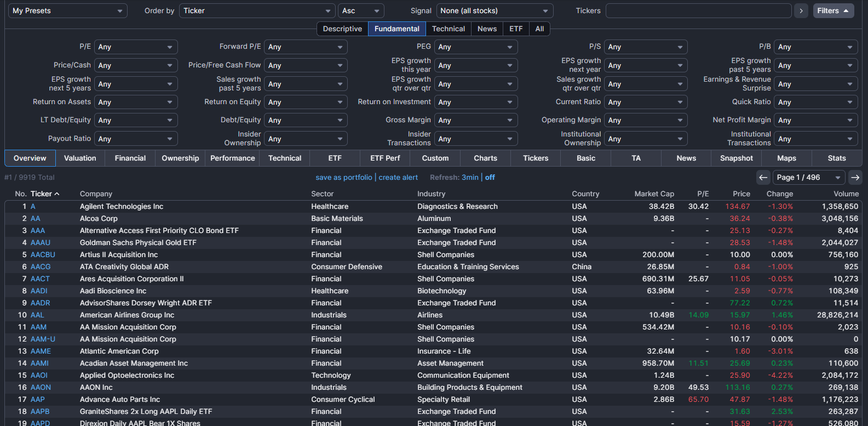Sort by Volume column header
The height and width of the screenshot is (426, 868).
click(x=846, y=194)
